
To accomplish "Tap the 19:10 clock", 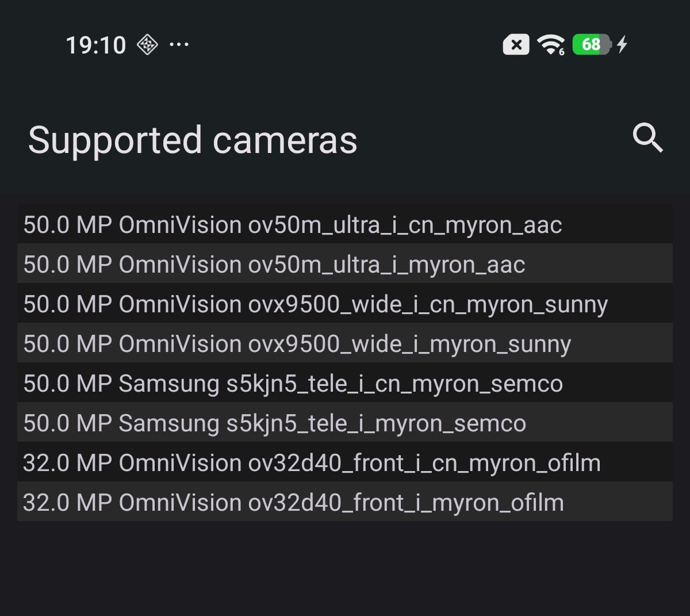I will tap(96, 45).
